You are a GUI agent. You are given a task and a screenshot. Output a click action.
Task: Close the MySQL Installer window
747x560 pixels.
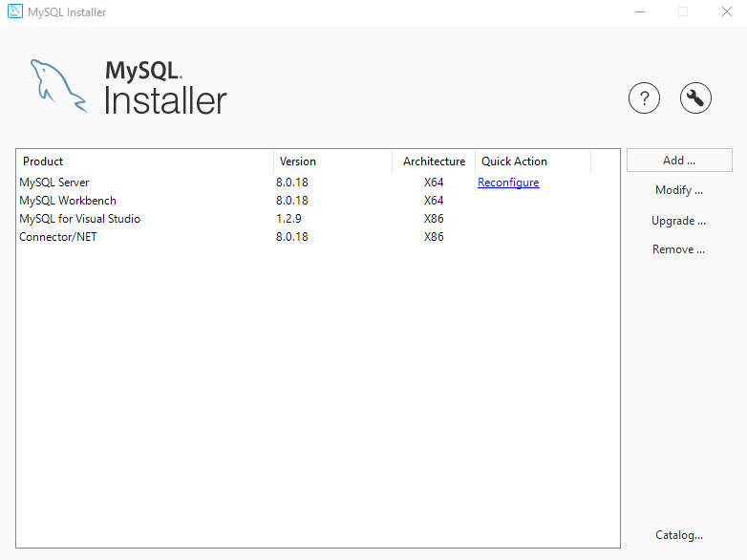(725, 12)
